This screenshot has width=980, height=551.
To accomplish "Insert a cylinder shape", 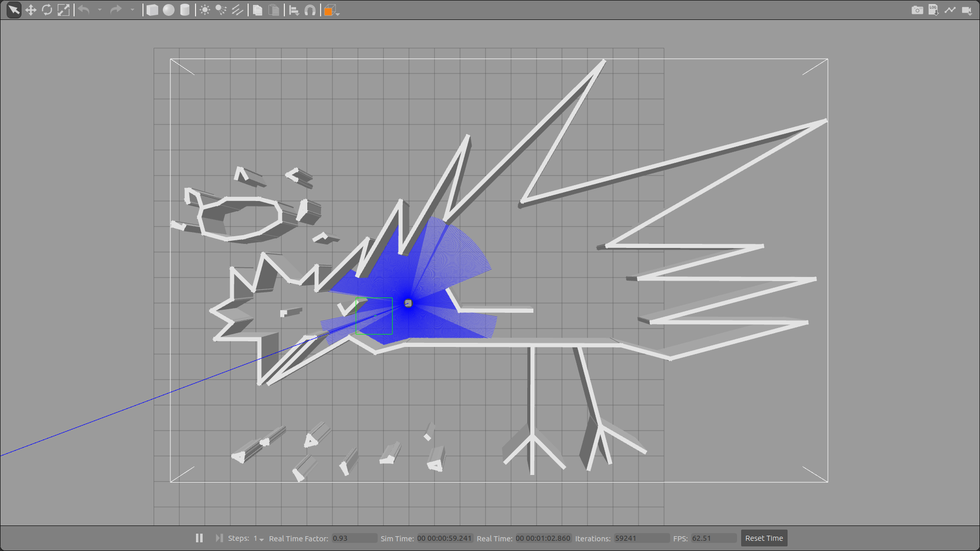I will (x=185, y=10).
